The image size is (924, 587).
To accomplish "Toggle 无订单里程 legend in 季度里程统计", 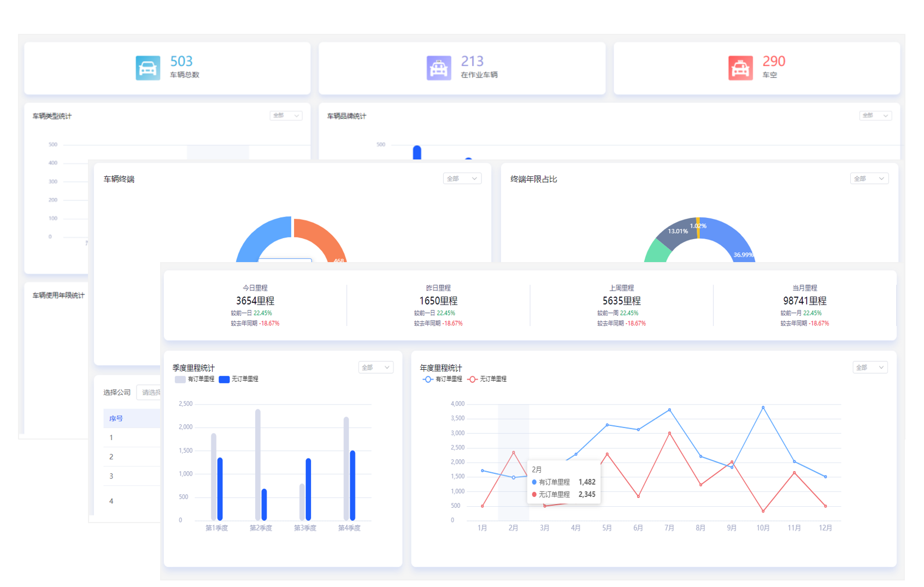I will coord(238,379).
